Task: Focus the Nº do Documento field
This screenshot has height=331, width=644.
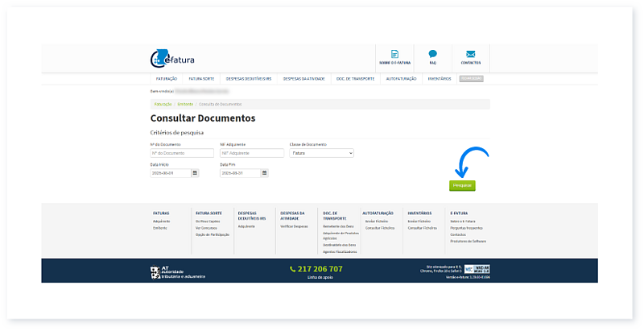Action: (x=182, y=152)
